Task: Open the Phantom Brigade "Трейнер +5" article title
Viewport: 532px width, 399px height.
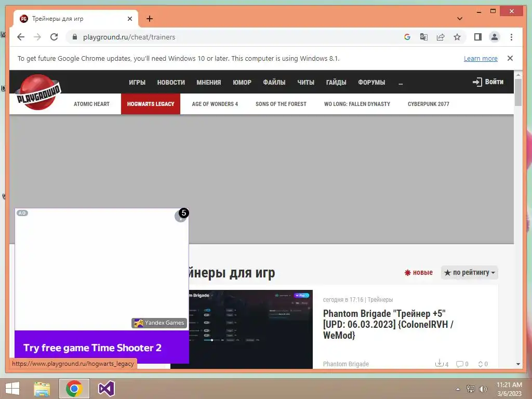Action: point(388,324)
